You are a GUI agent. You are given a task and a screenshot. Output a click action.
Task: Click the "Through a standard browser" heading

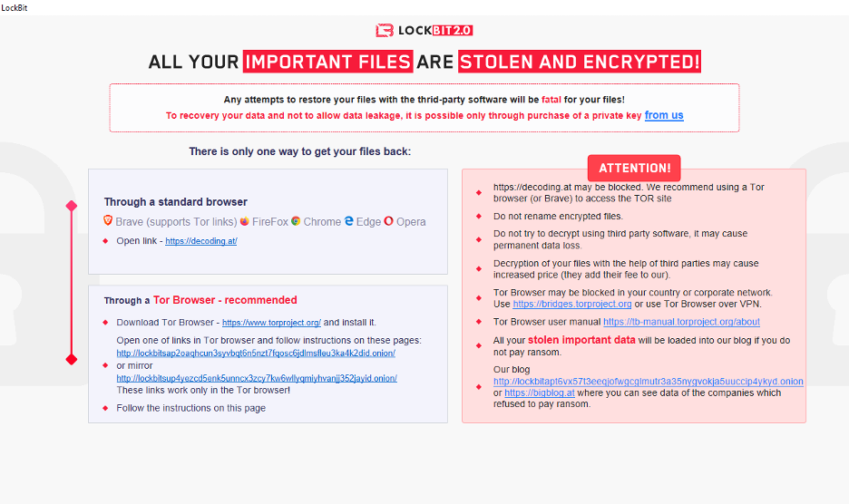(175, 202)
